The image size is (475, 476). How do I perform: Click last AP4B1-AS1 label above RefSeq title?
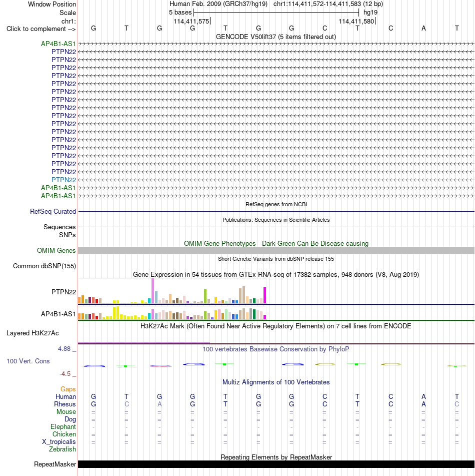[x=58, y=196]
